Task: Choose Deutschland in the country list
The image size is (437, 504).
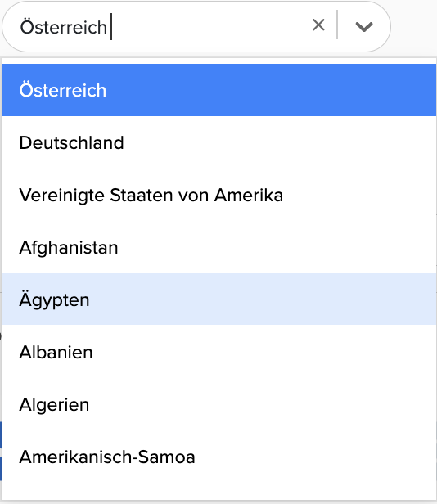Action: click(x=218, y=142)
